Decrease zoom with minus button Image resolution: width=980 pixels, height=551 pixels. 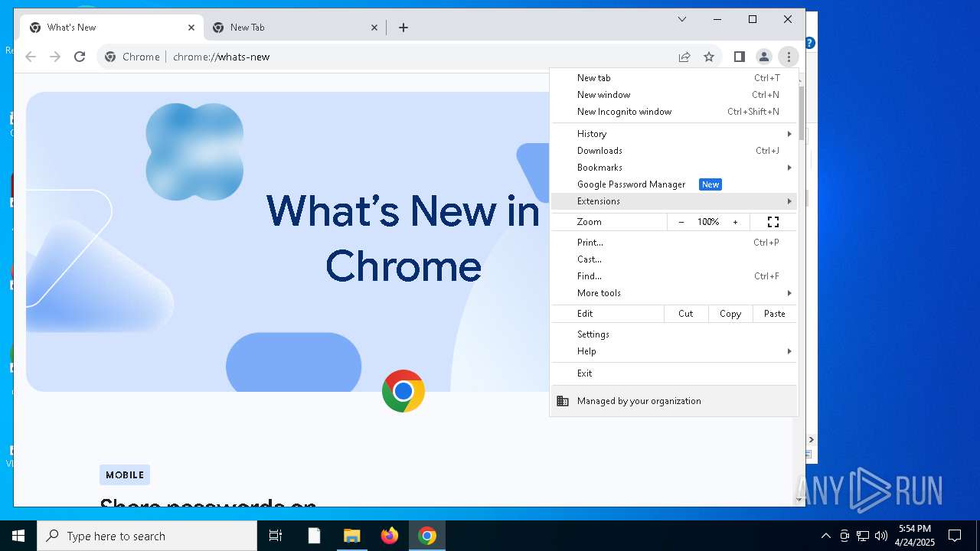pos(681,222)
